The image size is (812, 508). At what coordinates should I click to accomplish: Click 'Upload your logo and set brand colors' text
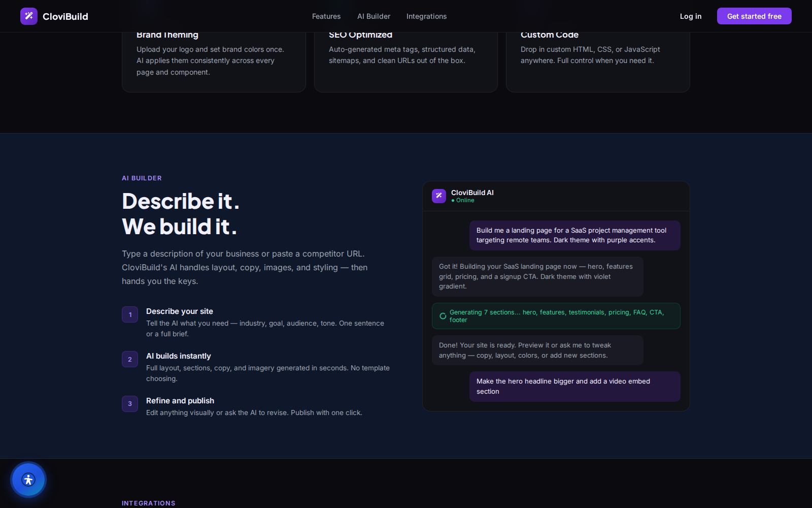point(210,60)
